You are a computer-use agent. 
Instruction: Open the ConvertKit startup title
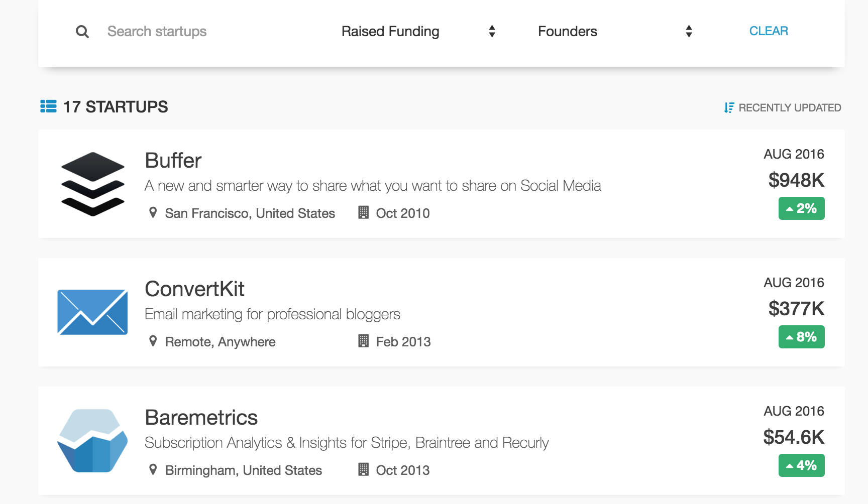[194, 289]
